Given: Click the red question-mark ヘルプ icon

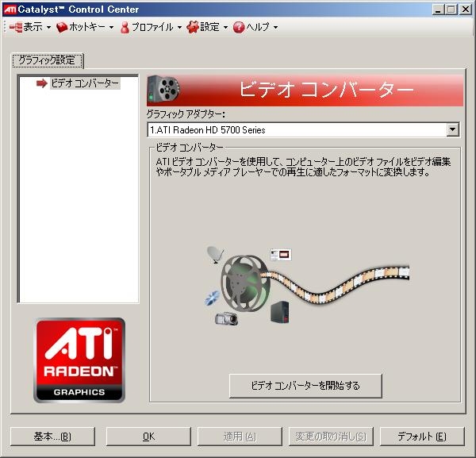Looking at the screenshot, I should (x=239, y=27).
